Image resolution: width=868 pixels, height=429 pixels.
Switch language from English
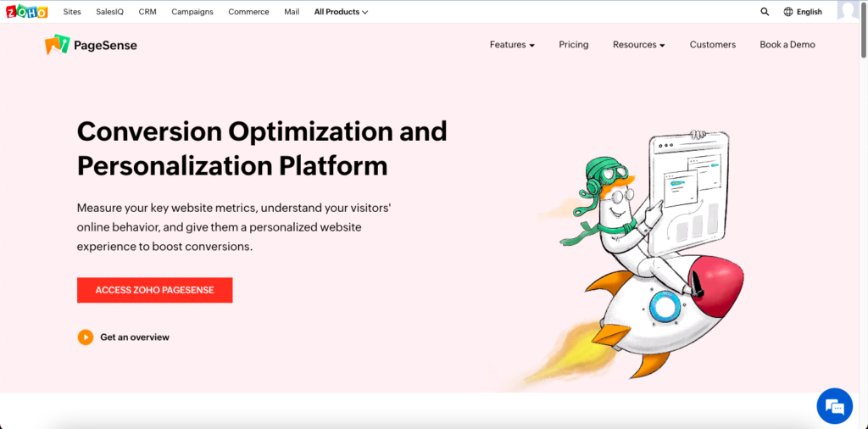click(810, 12)
